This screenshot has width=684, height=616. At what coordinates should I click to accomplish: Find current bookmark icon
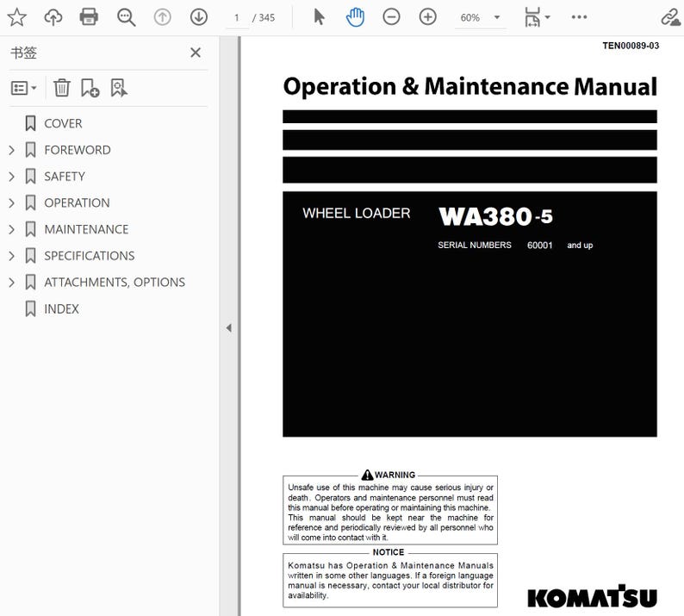pos(119,88)
